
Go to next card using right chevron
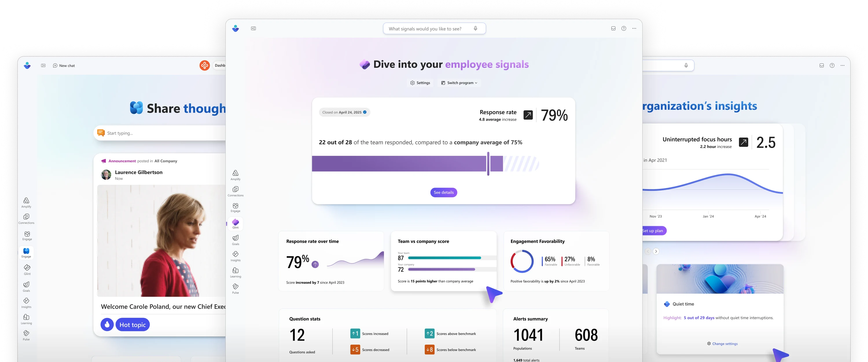(656, 251)
